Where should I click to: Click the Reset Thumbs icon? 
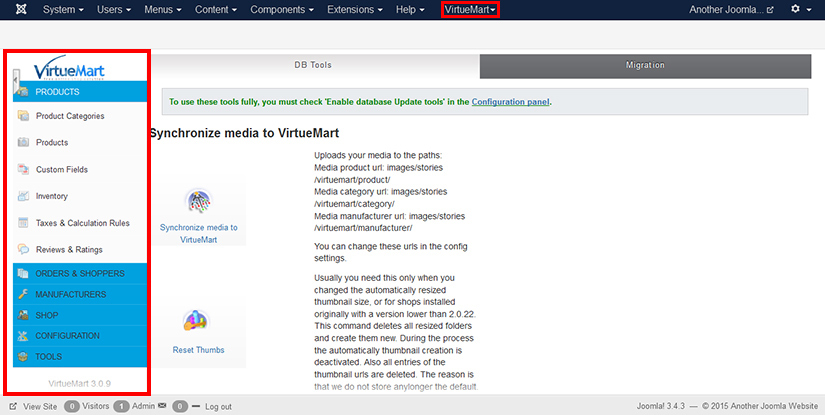[x=197, y=323]
